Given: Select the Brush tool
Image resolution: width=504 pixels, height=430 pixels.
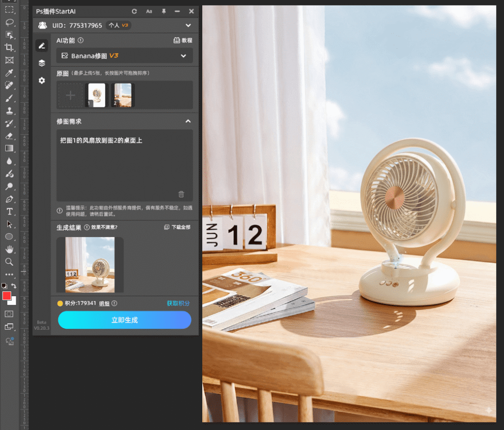Looking at the screenshot, I should point(9,98).
